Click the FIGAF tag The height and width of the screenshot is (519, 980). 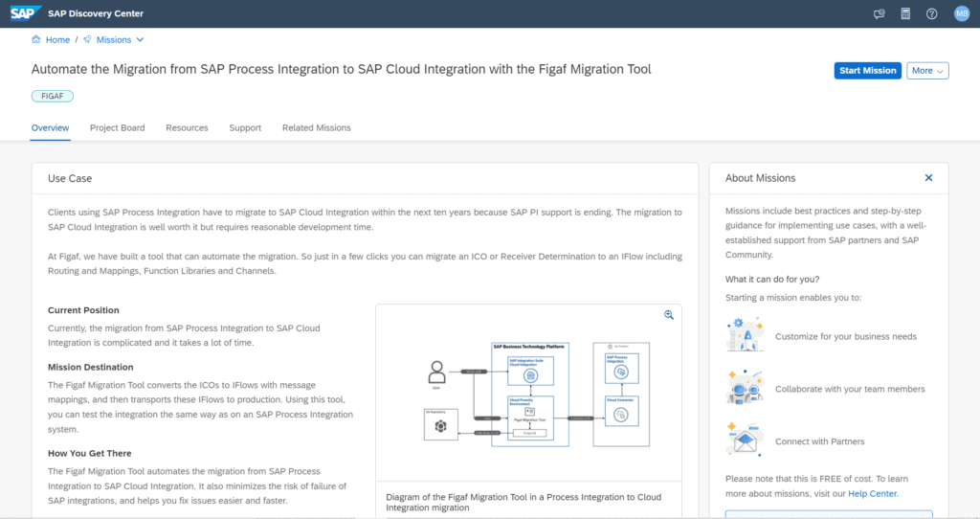coord(53,97)
